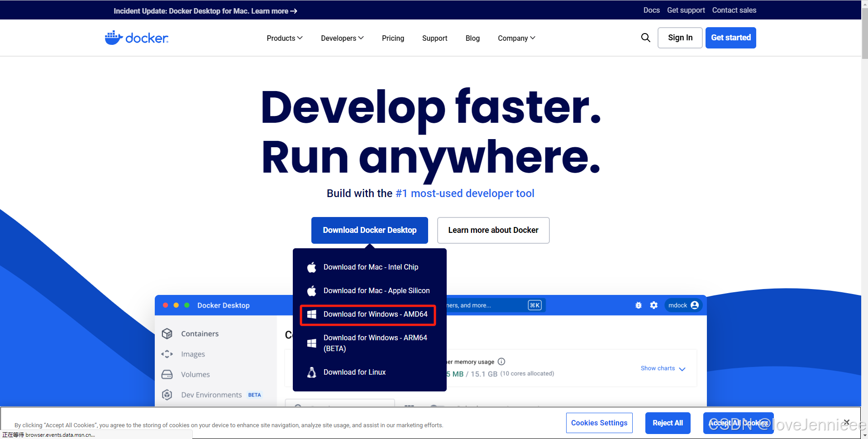The image size is (868, 439).
Task: Click the Linux penguin icon
Action: 312,372
